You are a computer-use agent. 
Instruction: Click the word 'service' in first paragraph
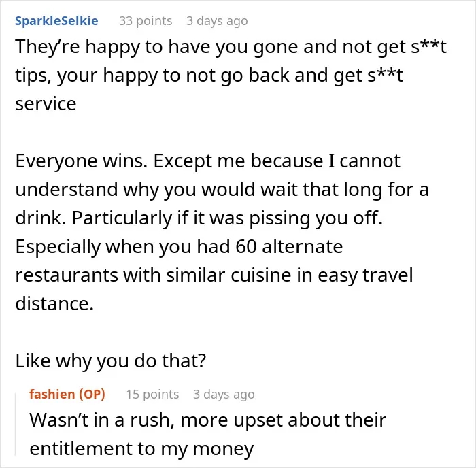(x=46, y=104)
